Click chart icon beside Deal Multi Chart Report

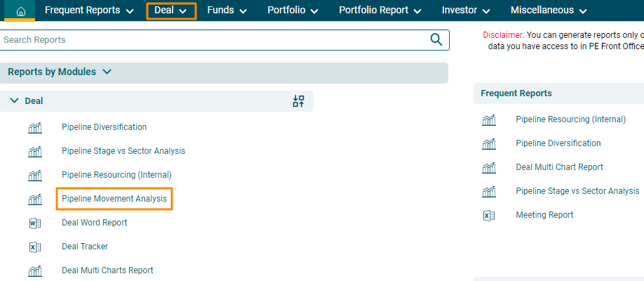click(489, 167)
